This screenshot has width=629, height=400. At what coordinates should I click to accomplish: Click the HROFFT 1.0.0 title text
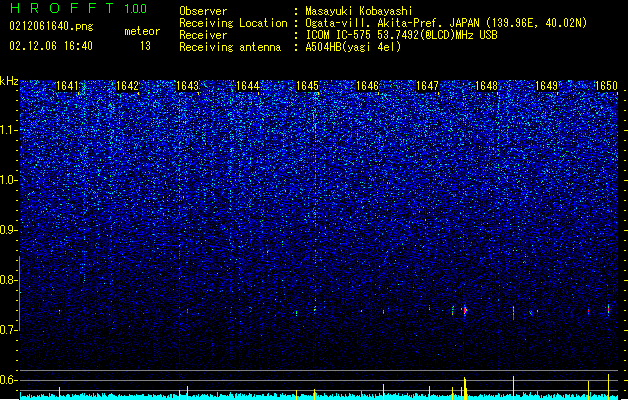[78, 8]
